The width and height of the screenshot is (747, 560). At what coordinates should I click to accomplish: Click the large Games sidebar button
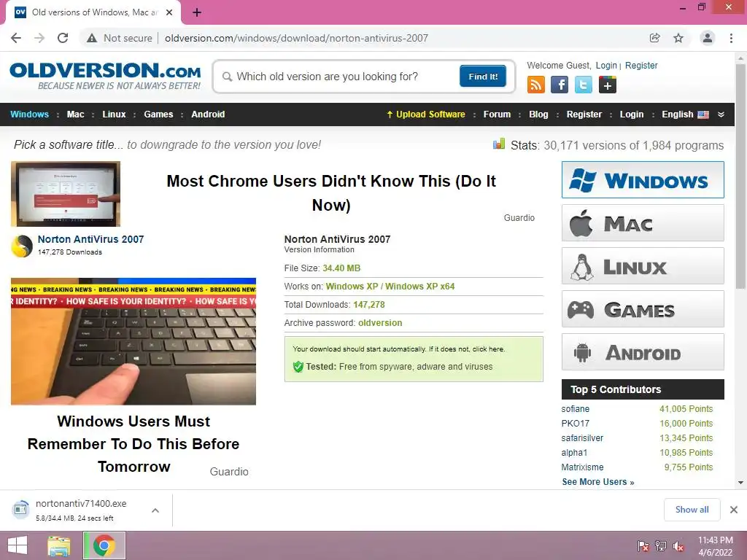(643, 309)
